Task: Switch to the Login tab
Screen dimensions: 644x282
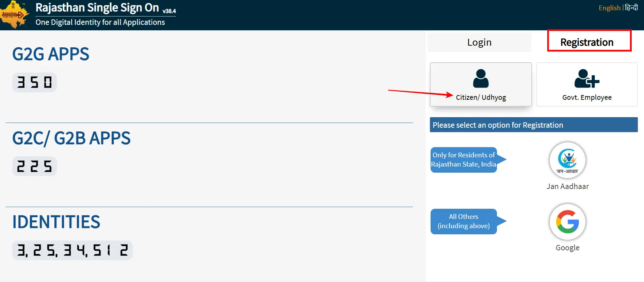Action: pos(479,42)
